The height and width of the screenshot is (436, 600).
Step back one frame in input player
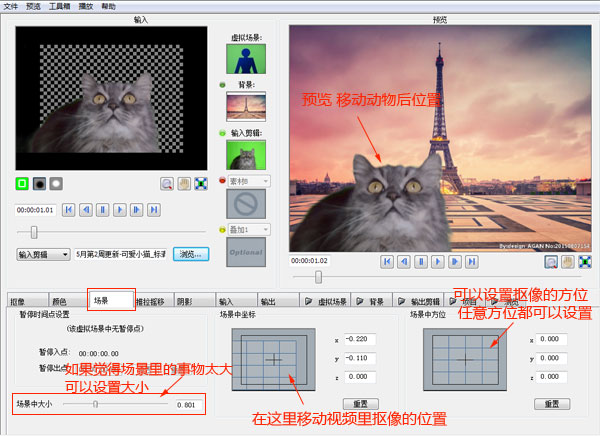coord(86,210)
